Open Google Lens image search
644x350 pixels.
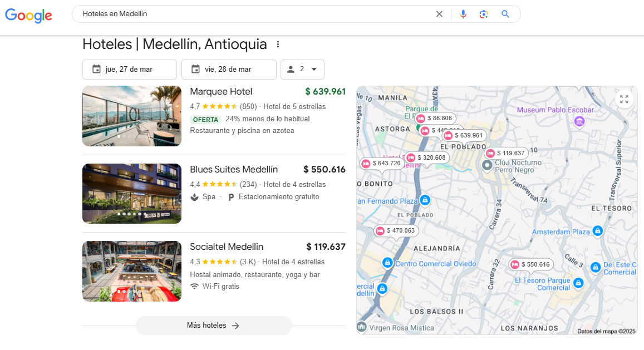click(x=484, y=14)
